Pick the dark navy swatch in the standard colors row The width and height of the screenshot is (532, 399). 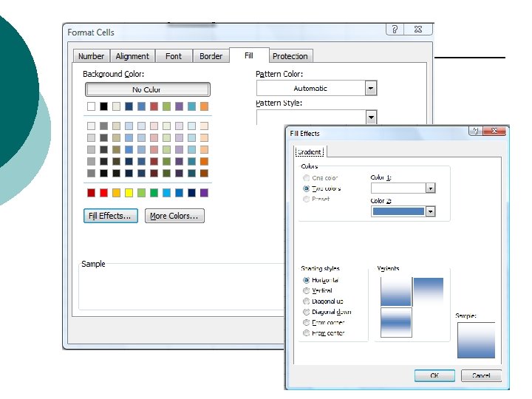[191, 193]
